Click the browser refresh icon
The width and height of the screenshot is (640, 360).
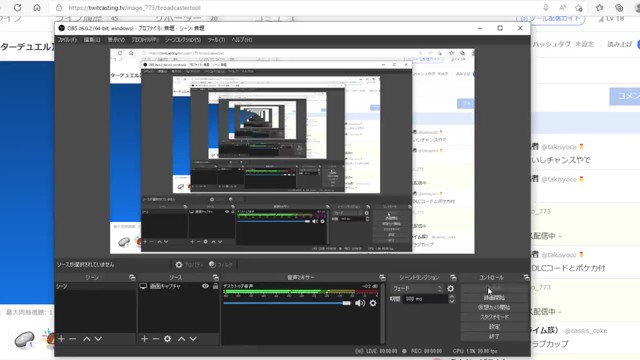(18, 7)
